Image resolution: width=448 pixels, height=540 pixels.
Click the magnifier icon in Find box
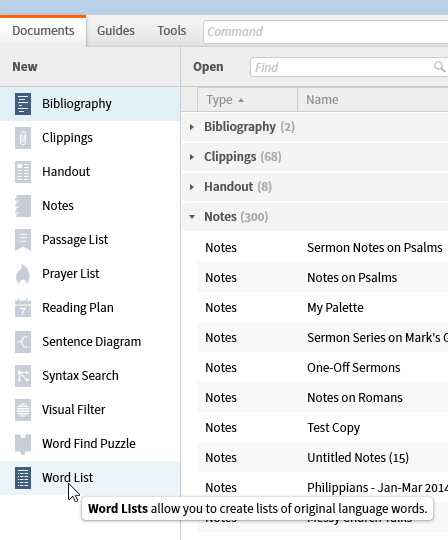440,67
